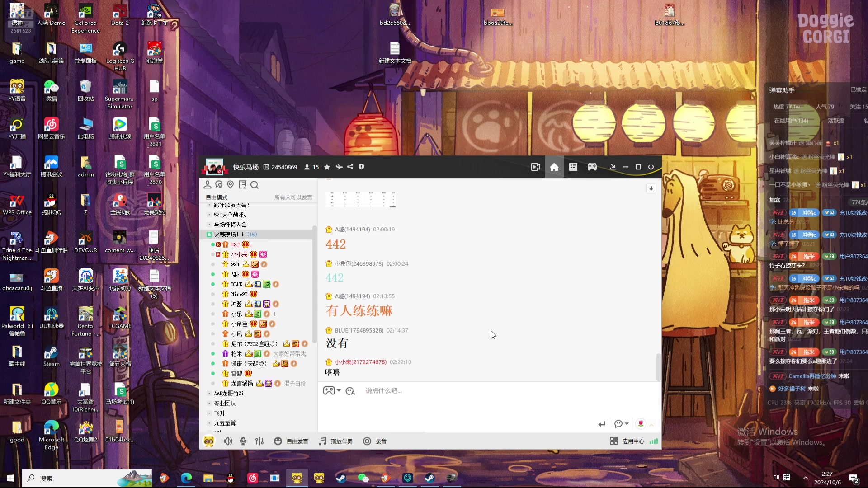Open notification center in the system tray
Viewport: 868px width, 488px height.
[x=854, y=479]
